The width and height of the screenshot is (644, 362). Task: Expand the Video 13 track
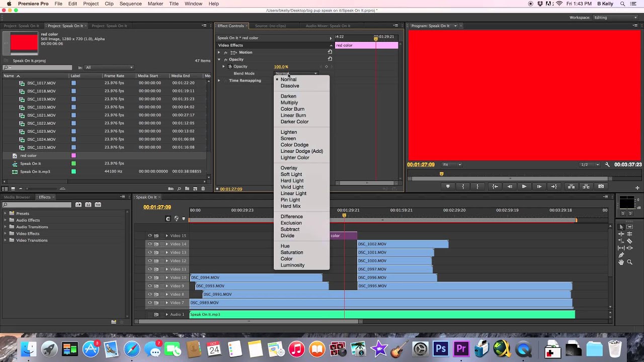pos(167,252)
